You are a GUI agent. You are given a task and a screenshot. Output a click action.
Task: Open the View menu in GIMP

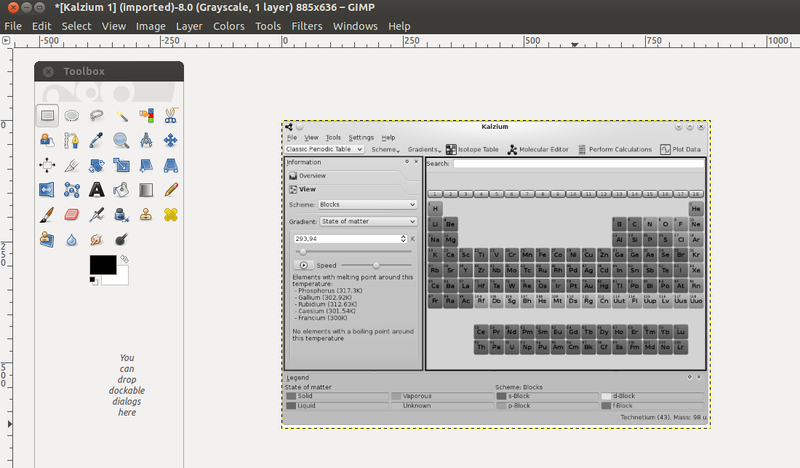(x=113, y=26)
